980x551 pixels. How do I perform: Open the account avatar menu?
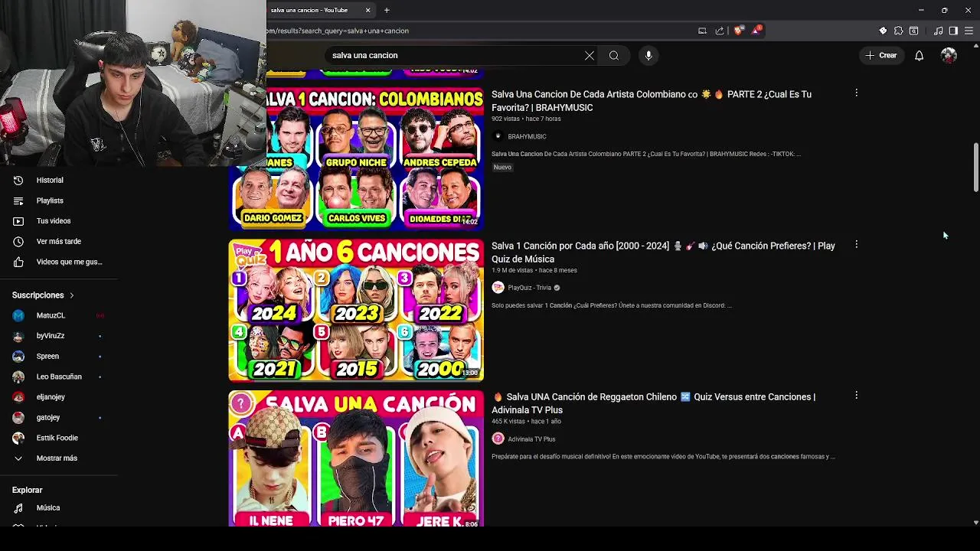click(949, 55)
